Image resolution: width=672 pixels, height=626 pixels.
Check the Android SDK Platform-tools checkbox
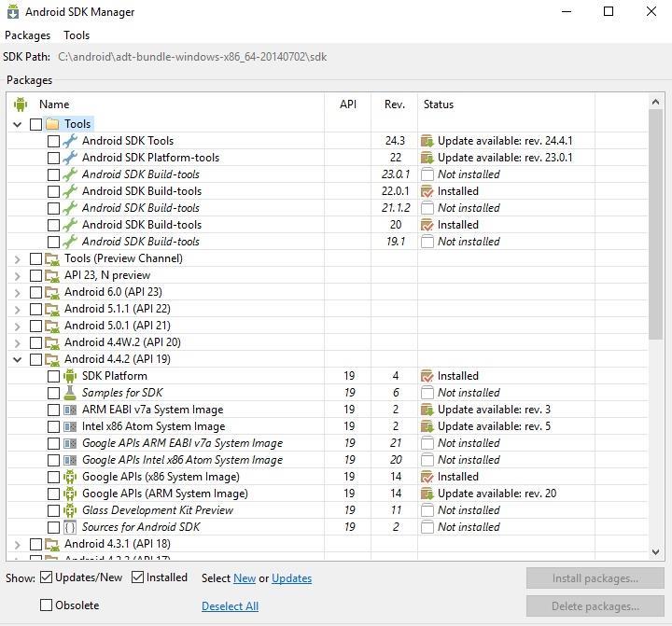pyautogui.click(x=53, y=158)
